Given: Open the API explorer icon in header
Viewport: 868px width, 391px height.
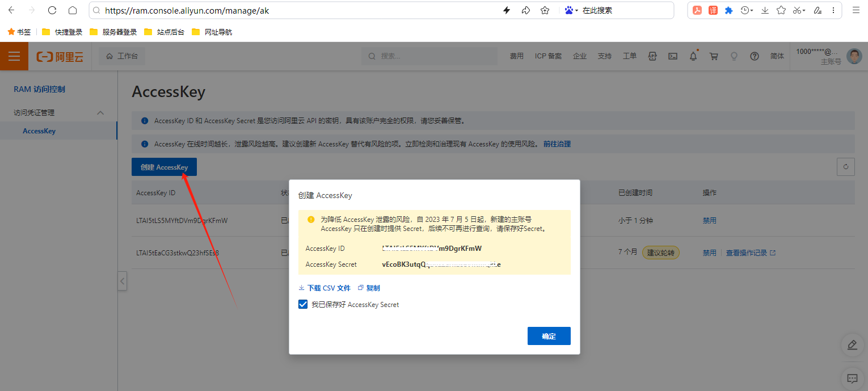Looking at the screenshot, I should (x=652, y=56).
